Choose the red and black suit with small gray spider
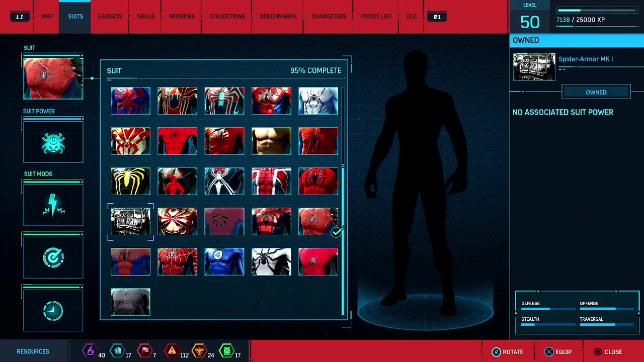Viewport: 644px width, 362px height. 318,261
